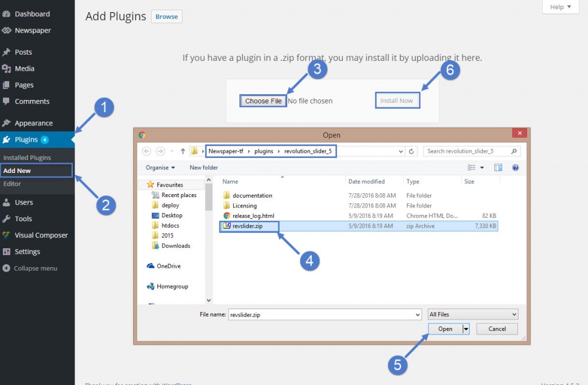Sort by the Date modified column header
This screenshot has height=385, width=588.
[366, 182]
